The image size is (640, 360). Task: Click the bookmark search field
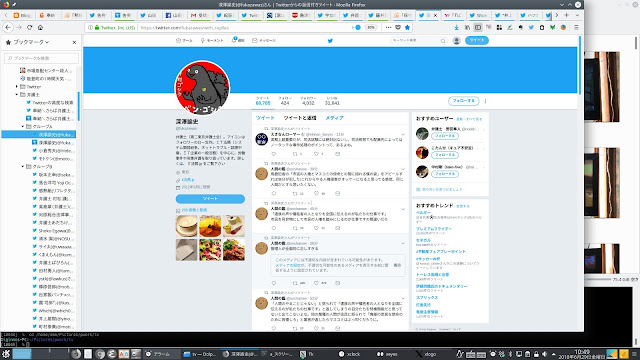(x=41, y=58)
